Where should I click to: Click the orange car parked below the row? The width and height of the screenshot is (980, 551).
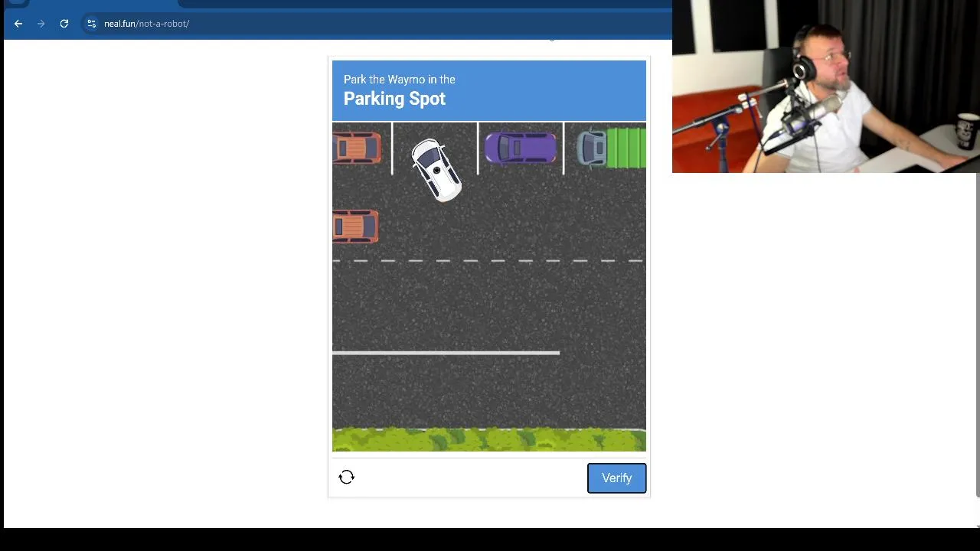coord(355,227)
